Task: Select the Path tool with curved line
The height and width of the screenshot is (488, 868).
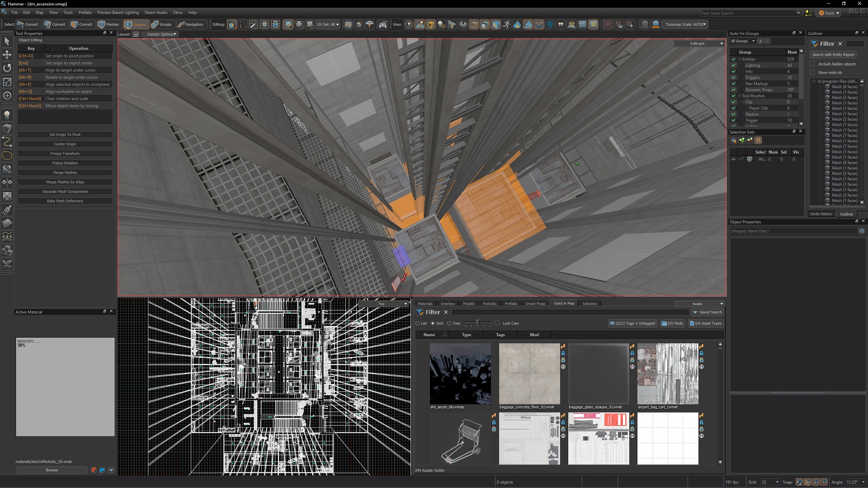Action: coord(7,142)
